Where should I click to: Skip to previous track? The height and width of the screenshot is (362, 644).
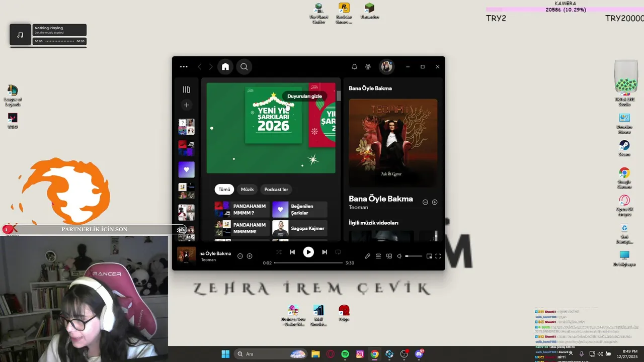[x=292, y=252]
